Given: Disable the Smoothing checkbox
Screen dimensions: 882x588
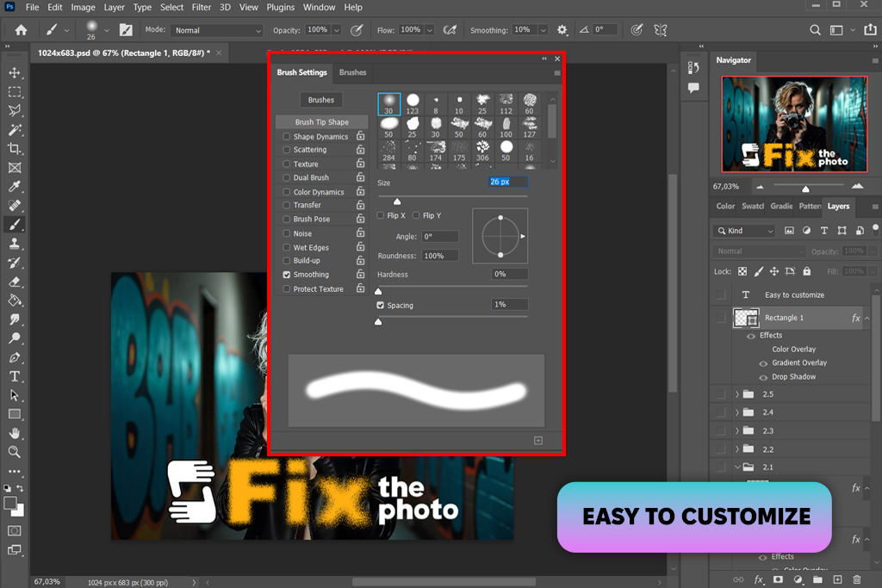Looking at the screenshot, I should click(x=286, y=275).
